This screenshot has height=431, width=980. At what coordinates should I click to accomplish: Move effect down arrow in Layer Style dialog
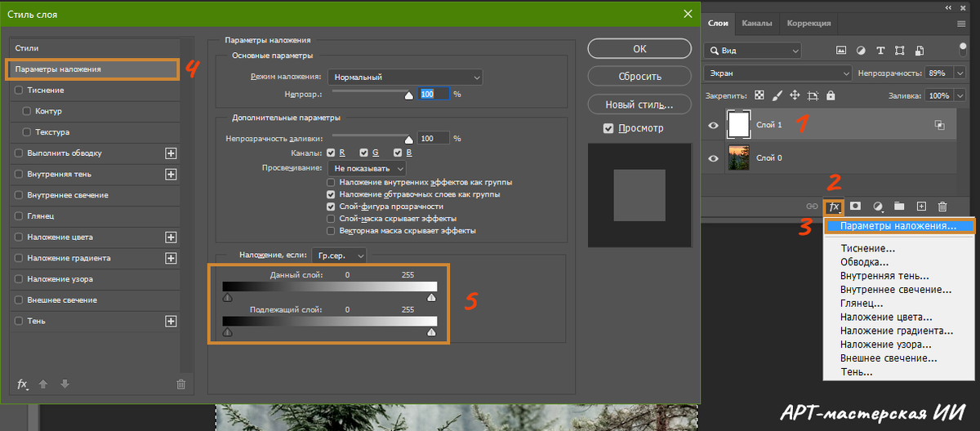tap(65, 384)
